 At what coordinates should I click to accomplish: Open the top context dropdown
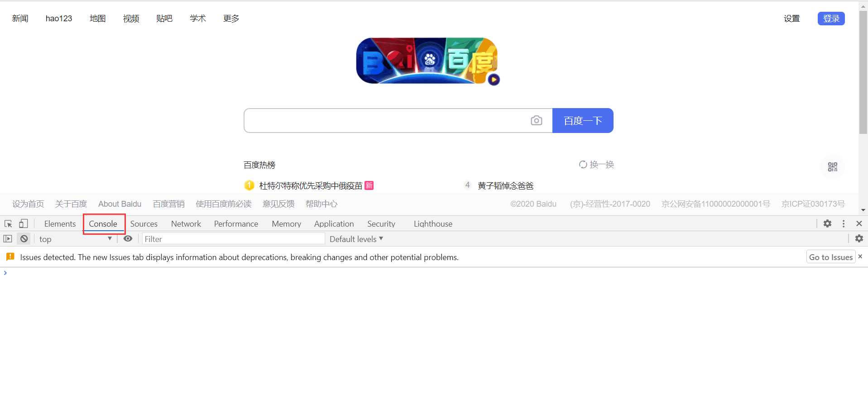coord(75,239)
